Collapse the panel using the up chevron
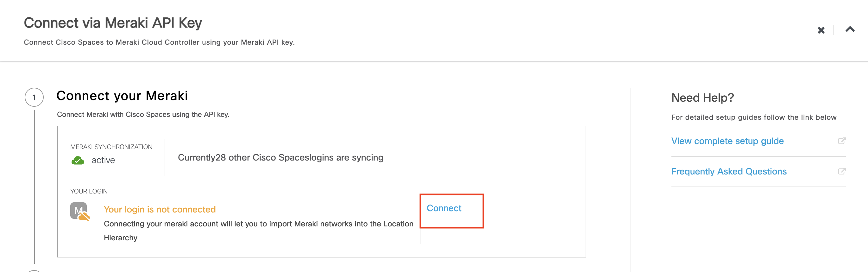Screen dimensions: 868x272 point(850,29)
